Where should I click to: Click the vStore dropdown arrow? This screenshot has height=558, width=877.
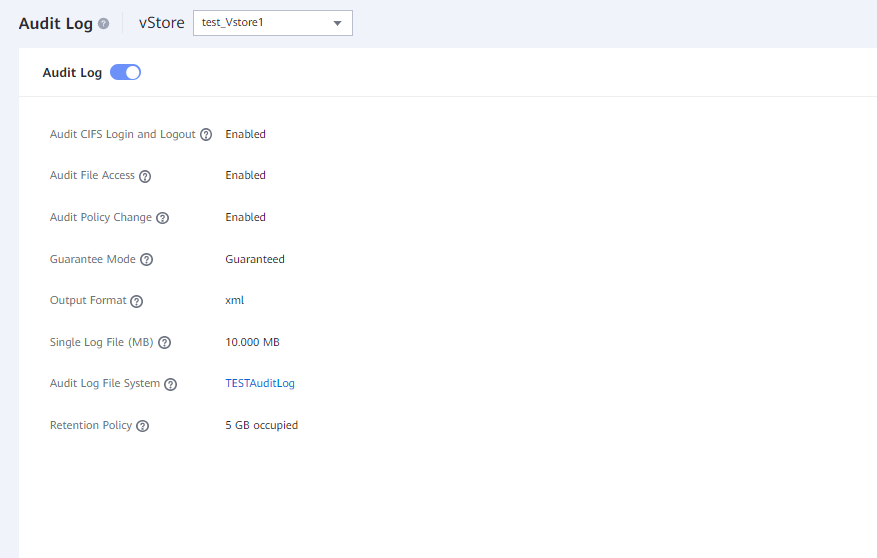click(x=337, y=23)
